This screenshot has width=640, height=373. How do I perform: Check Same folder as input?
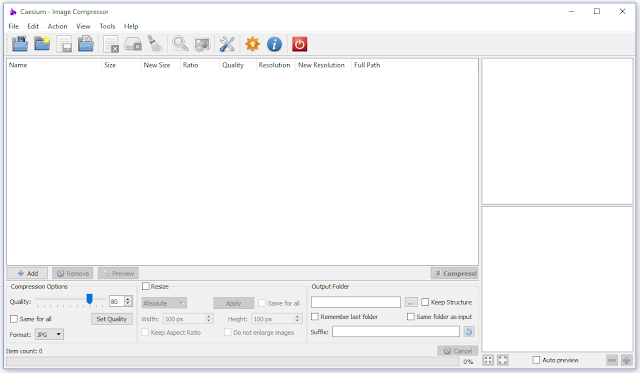(x=411, y=316)
